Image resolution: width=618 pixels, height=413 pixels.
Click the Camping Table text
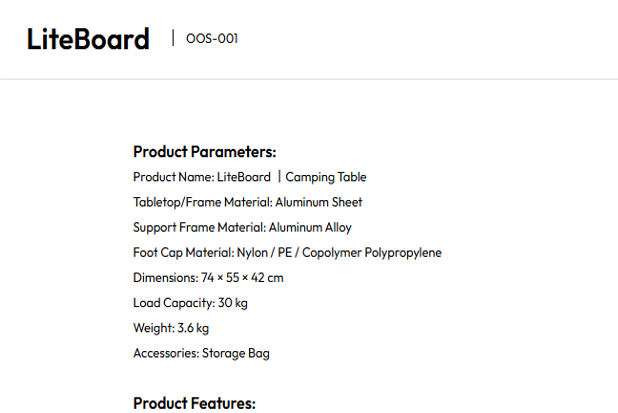tap(326, 177)
